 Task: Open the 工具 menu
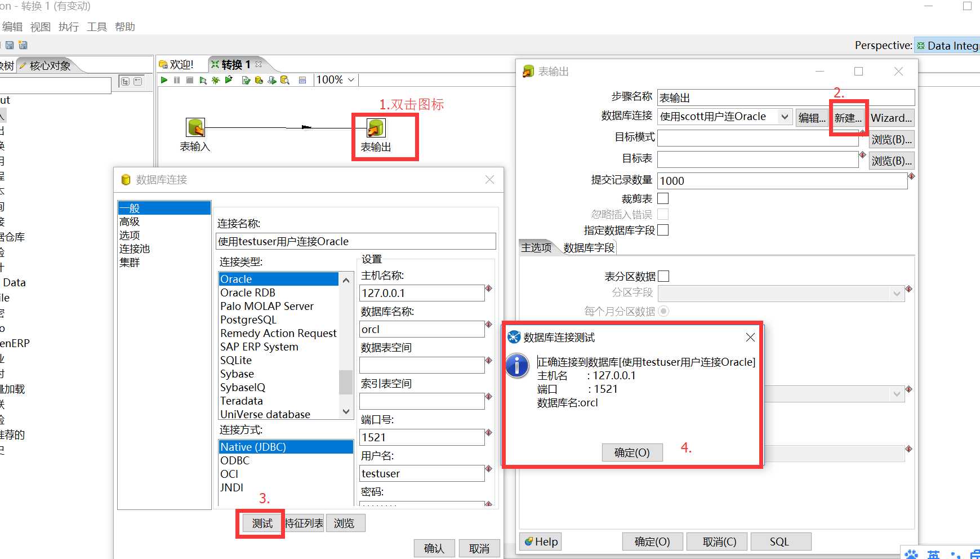pyautogui.click(x=97, y=27)
